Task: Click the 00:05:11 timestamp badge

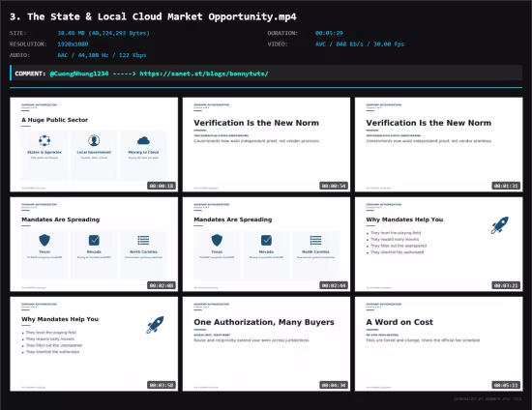Action: pos(506,385)
